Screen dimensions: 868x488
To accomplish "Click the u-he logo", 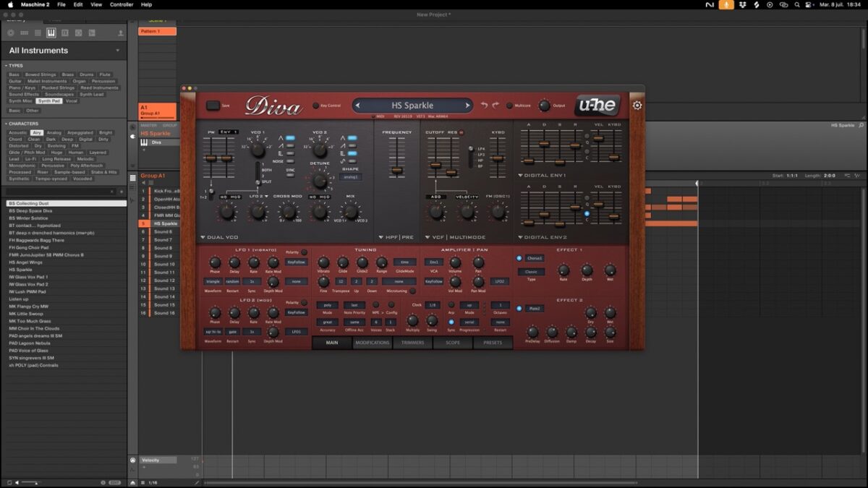I will [597, 106].
